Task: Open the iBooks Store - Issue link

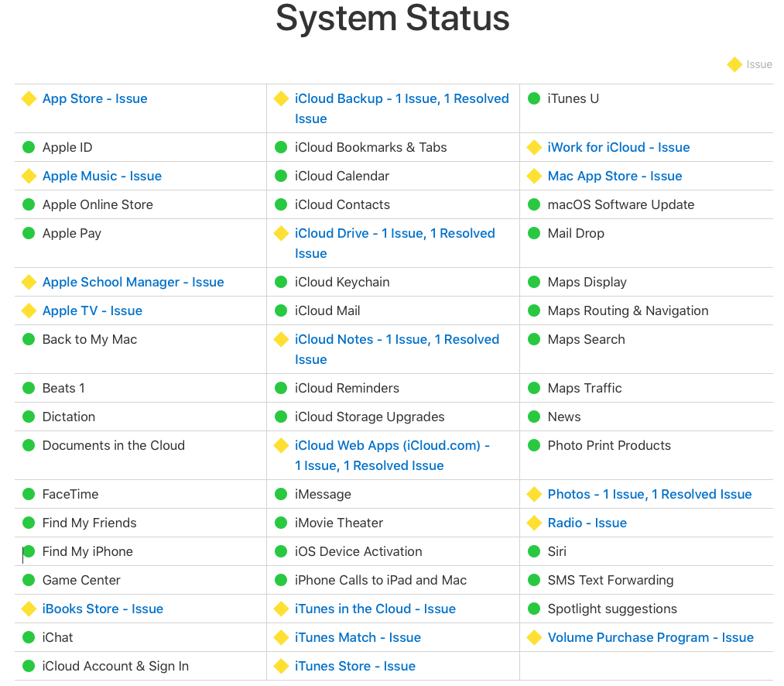Action: (103, 609)
